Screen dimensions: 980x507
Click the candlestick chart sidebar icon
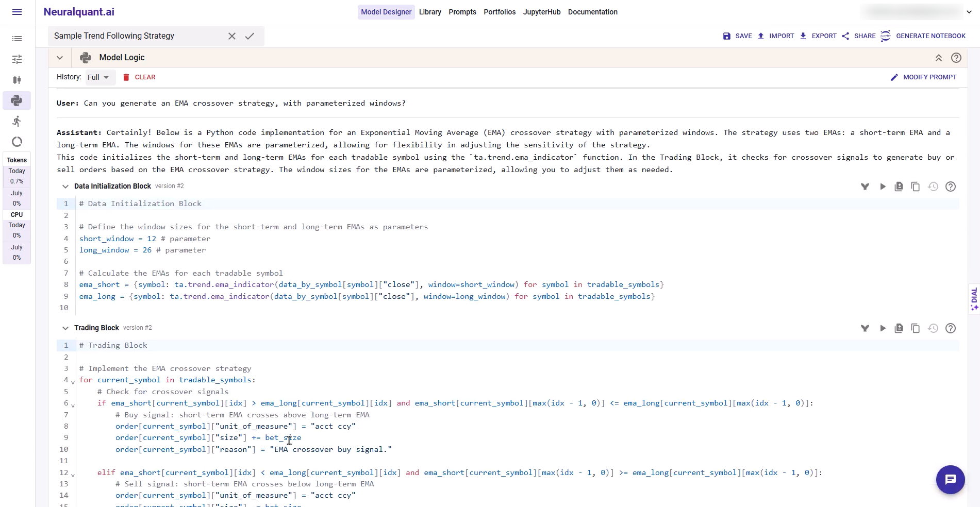[17, 80]
